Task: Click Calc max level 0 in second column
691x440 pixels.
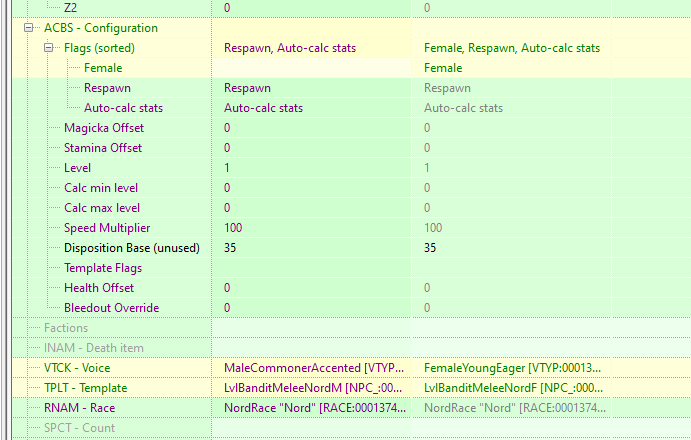Action: pyautogui.click(x=427, y=208)
